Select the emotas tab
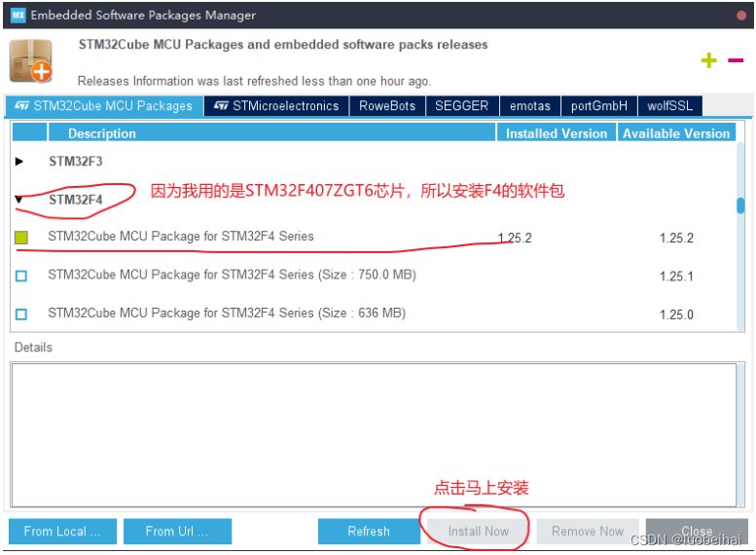This screenshot has width=756, height=555. pyautogui.click(x=530, y=106)
